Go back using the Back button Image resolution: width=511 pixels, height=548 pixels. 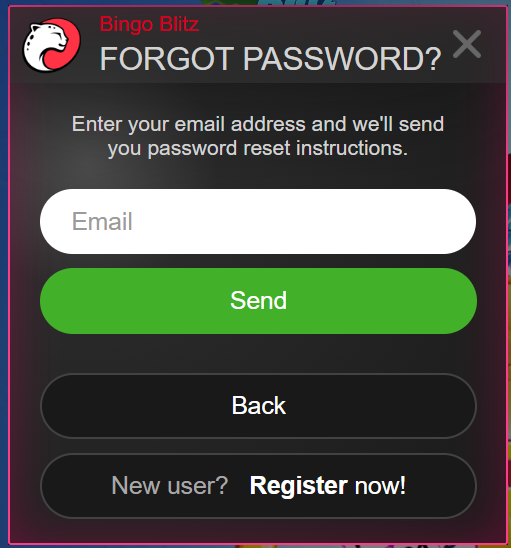[x=258, y=406]
